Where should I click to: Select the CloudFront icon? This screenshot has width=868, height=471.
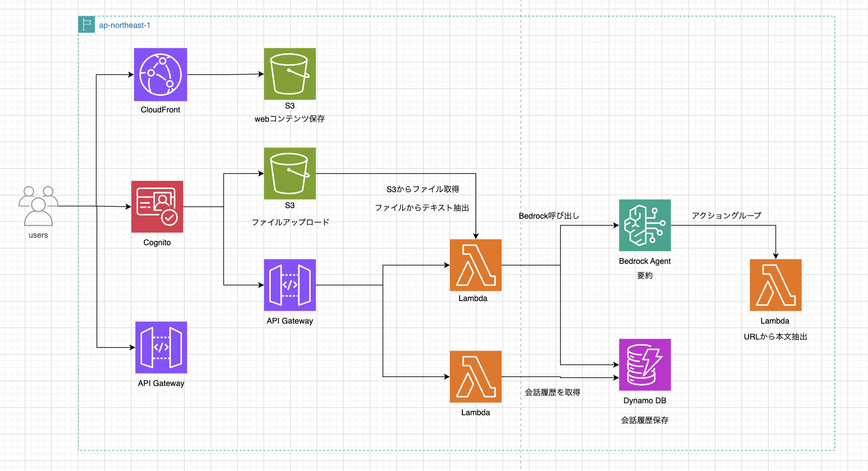[160, 74]
